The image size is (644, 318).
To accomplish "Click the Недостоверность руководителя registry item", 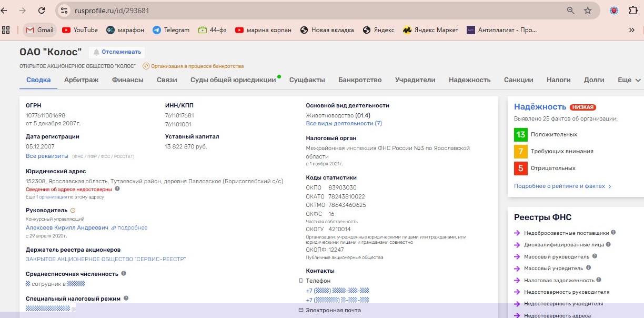I will 567,292.
